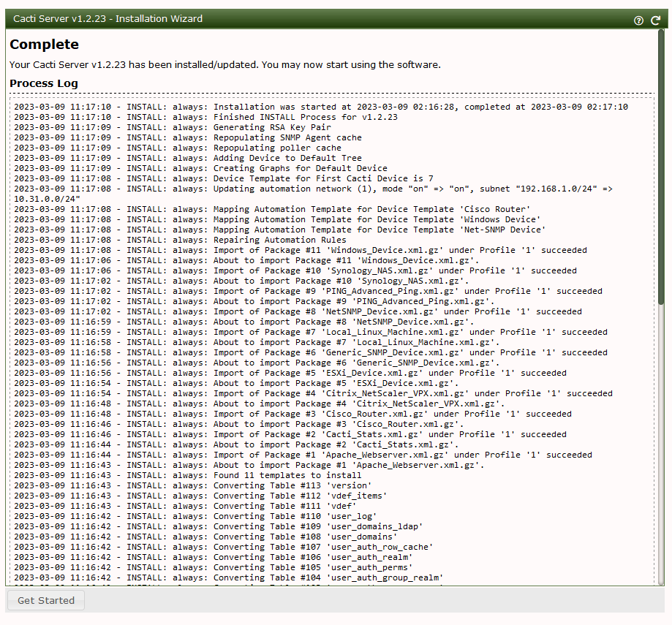The height and width of the screenshot is (625, 672).
Task: Click 'Import of Package #7 Local_Linux_Machine' line
Action: pos(311,333)
